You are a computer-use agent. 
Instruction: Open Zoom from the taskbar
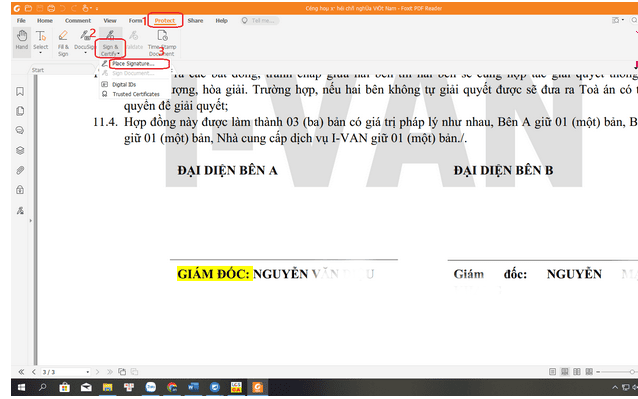[x=151, y=388]
